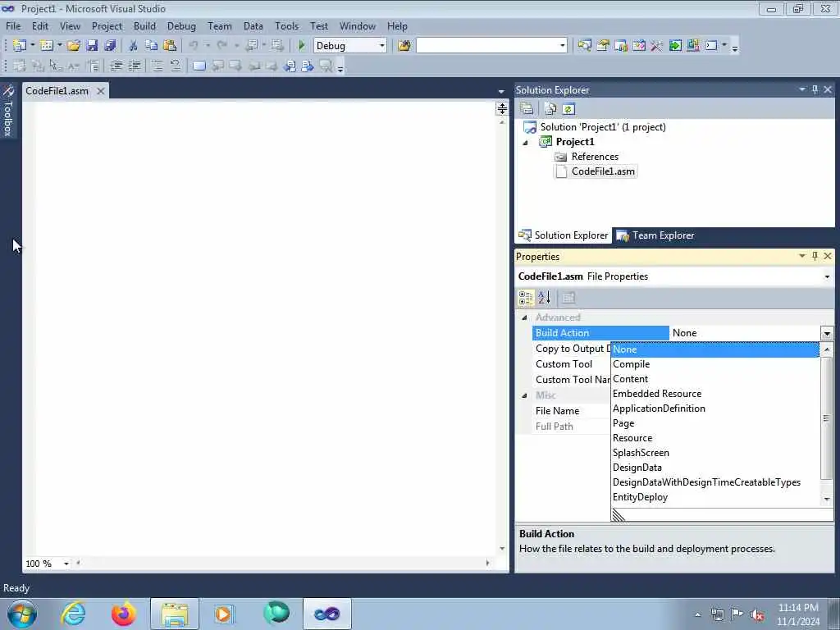Click the Add New Item toolbar icon
This screenshot has width=840, height=630.
coord(47,46)
